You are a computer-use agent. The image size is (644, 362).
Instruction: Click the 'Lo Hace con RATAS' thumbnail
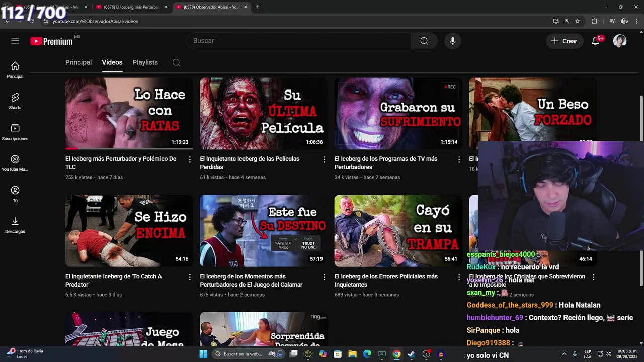coord(129,114)
